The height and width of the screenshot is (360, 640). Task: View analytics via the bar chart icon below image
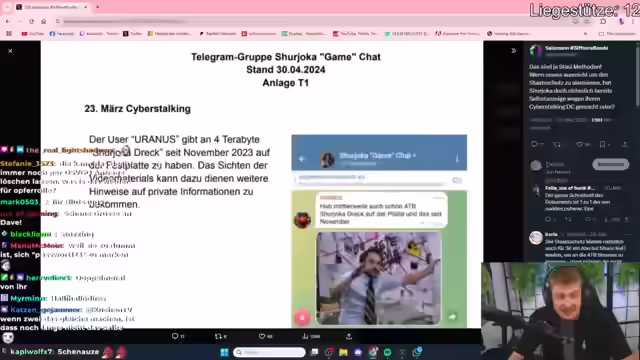coord(305,336)
